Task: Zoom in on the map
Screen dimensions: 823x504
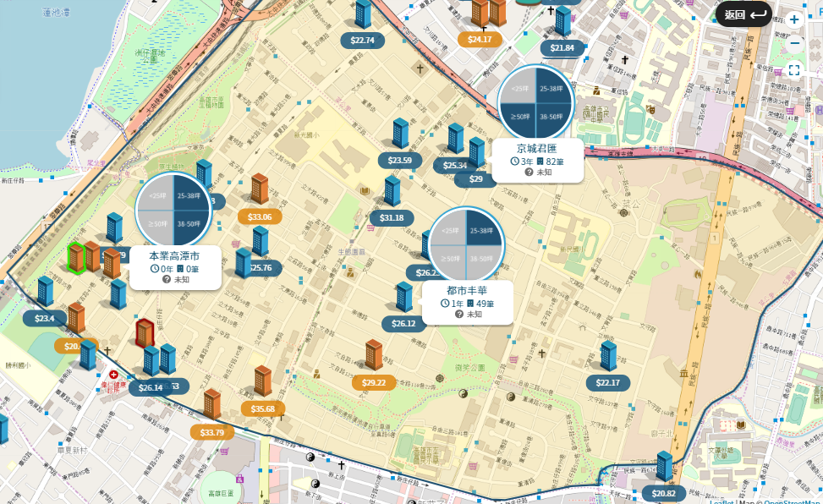Action: (794, 20)
